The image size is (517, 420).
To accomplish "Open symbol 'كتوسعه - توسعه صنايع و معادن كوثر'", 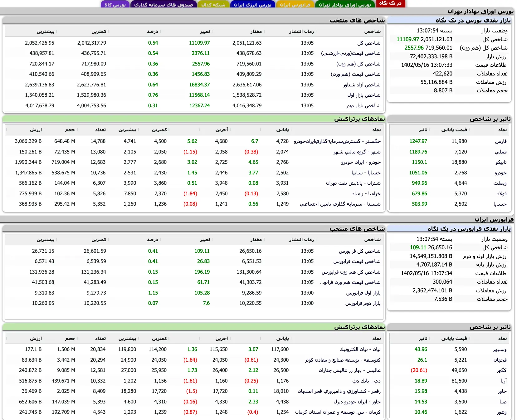I will pos(343,360).
